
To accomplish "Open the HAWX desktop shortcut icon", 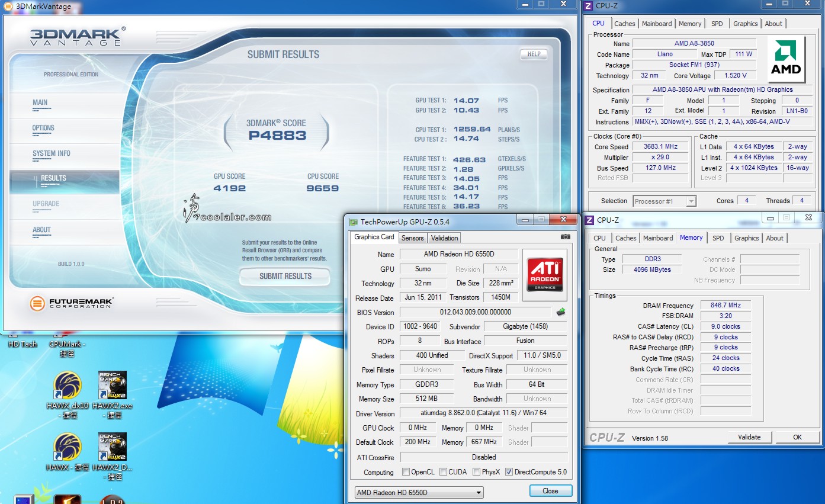I will (x=68, y=447).
